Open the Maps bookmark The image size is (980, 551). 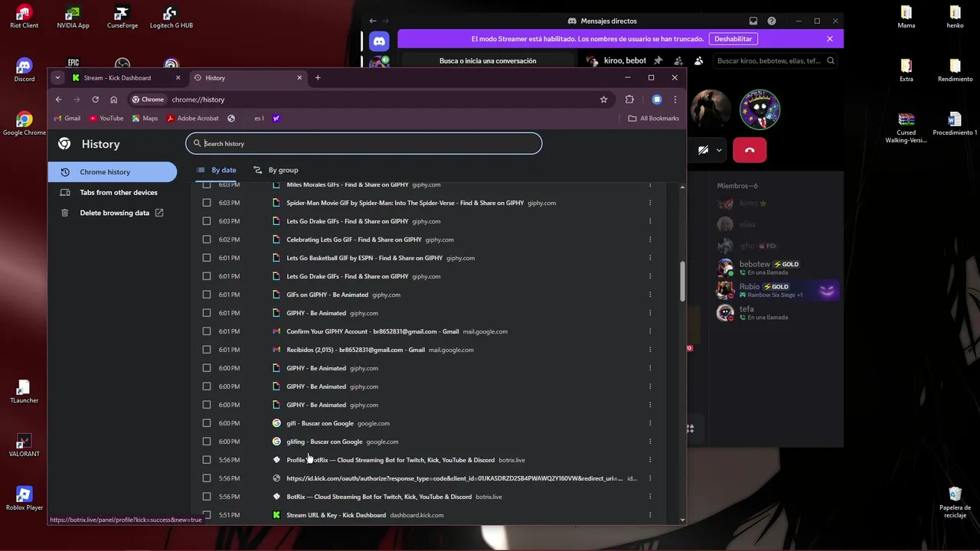pos(145,119)
